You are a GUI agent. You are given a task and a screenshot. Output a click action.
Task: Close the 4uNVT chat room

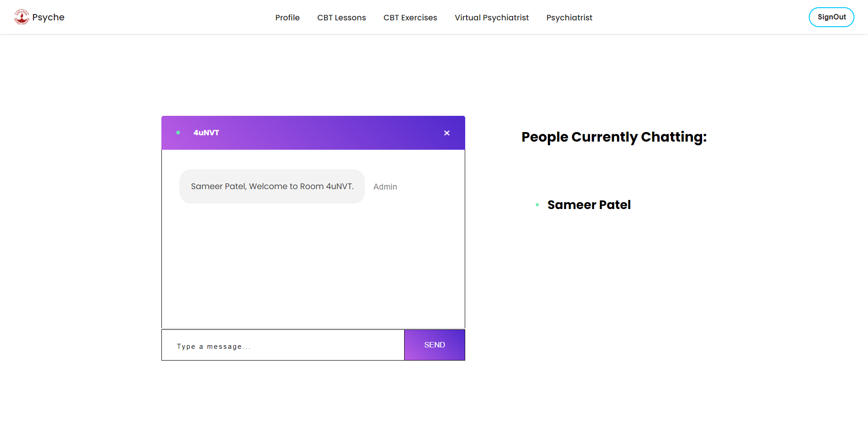[x=447, y=133]
